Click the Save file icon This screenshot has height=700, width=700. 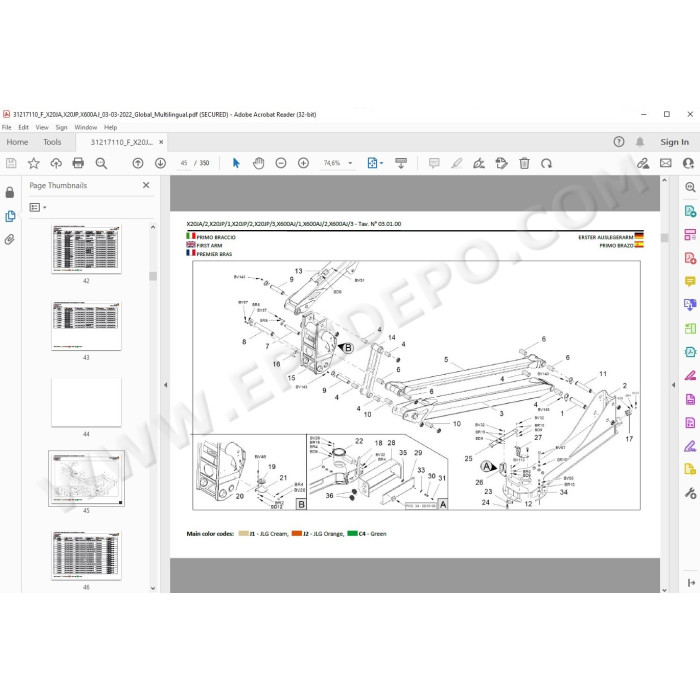(x=11, y=163)
